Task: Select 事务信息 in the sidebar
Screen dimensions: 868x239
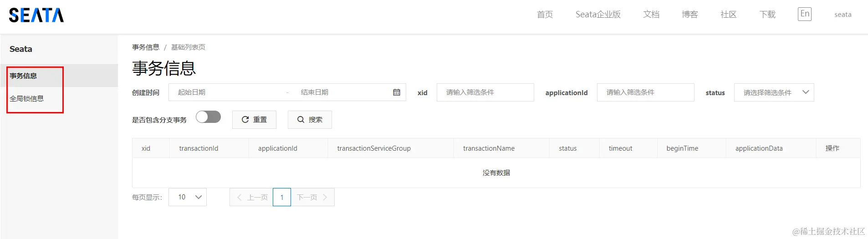Action: (59, 76)
